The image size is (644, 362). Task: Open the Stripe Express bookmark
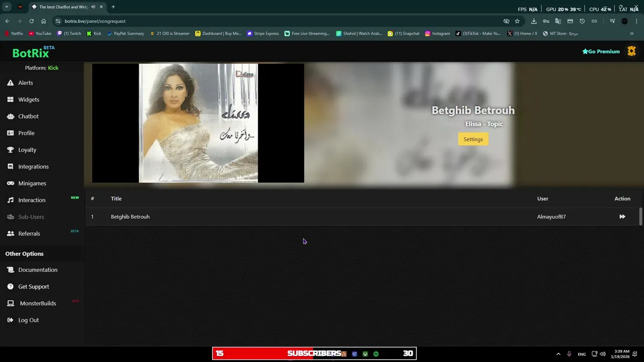[263, 34]
